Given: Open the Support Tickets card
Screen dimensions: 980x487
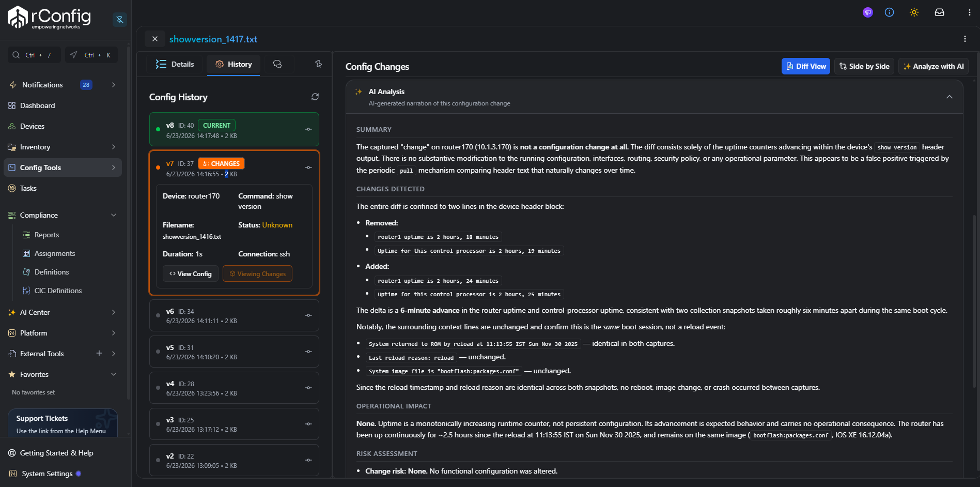Looking at the screenshot, I should tap(63, 423).
